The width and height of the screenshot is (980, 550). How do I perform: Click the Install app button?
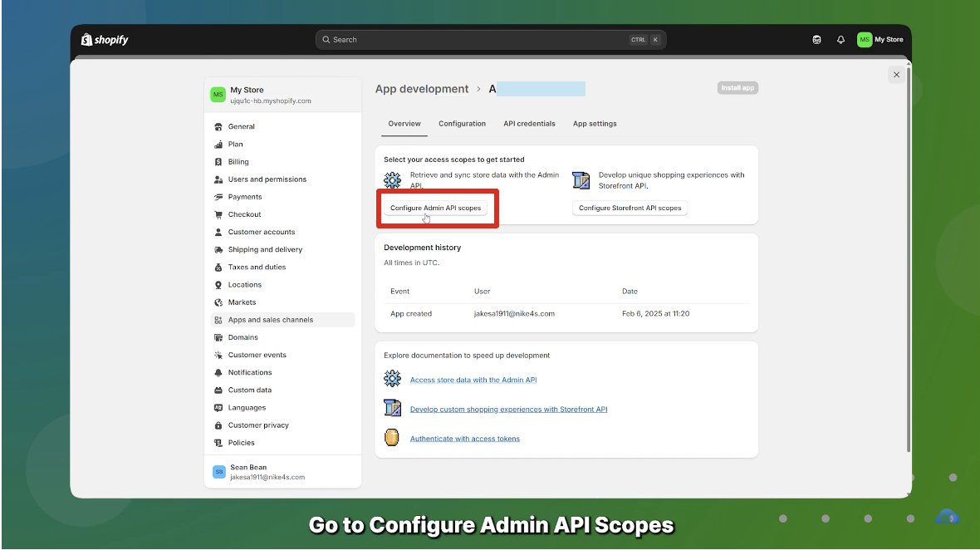point(737,88)
